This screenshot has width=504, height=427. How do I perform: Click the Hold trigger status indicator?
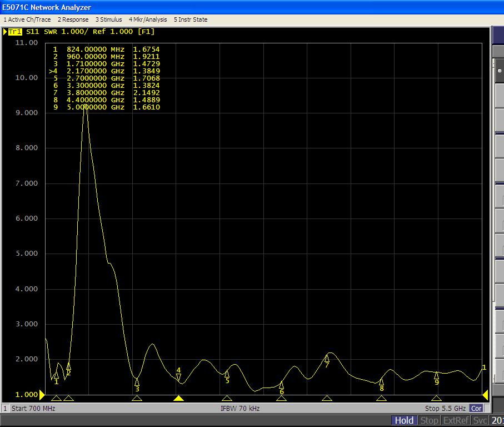point(404,420)
